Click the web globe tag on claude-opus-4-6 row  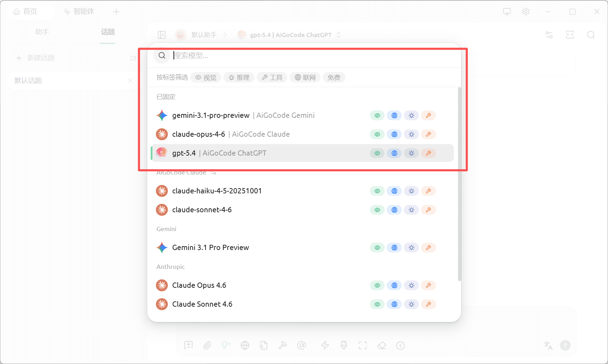tap(394, 134)
